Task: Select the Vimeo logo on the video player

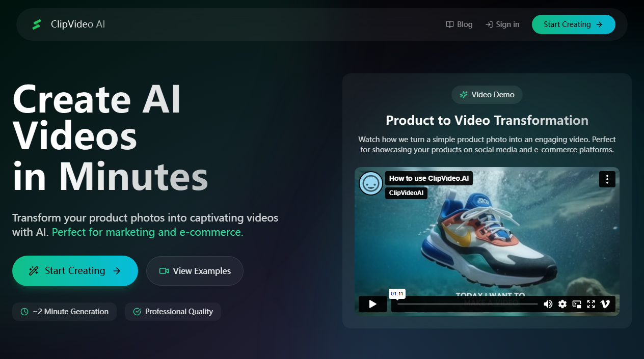Action: [x=605, y=304]
